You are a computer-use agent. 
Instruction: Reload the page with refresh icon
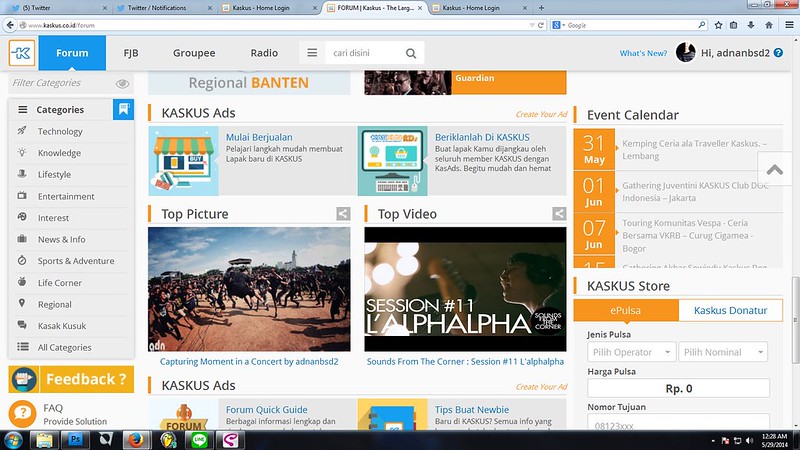coord(541,25)
